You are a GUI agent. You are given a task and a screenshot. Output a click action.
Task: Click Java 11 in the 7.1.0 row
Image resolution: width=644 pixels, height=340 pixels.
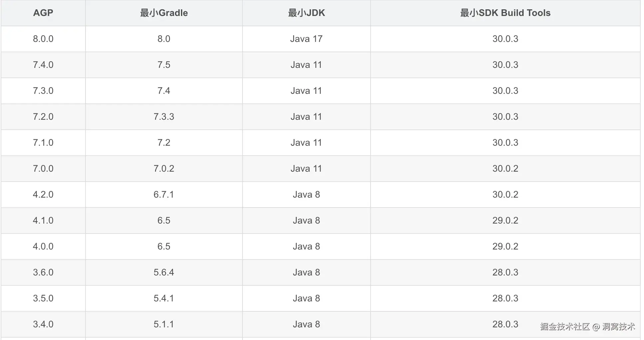(x=306, y=143)
